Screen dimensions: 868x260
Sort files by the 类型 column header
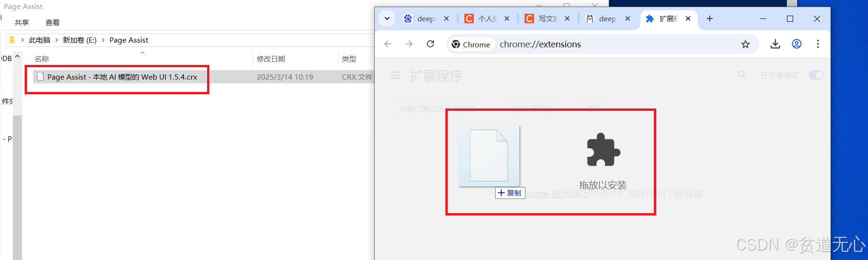coord(349,59)
